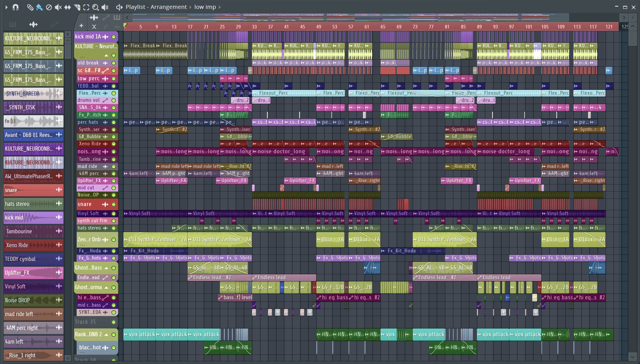
Task: Mute the Zen..r Dnb track
Action: (114, 240)
